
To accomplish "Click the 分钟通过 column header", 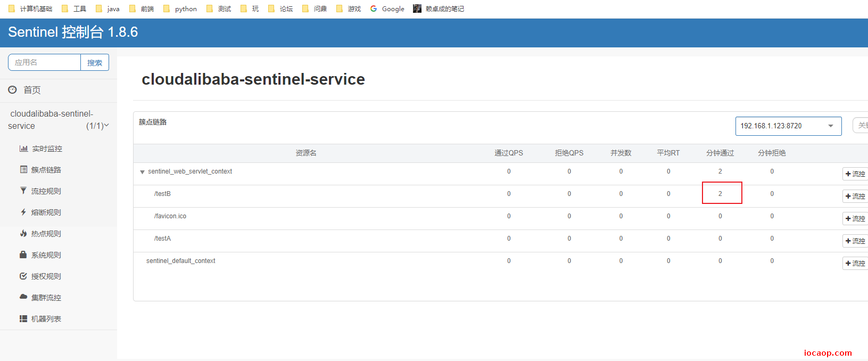I will point(720,153).
